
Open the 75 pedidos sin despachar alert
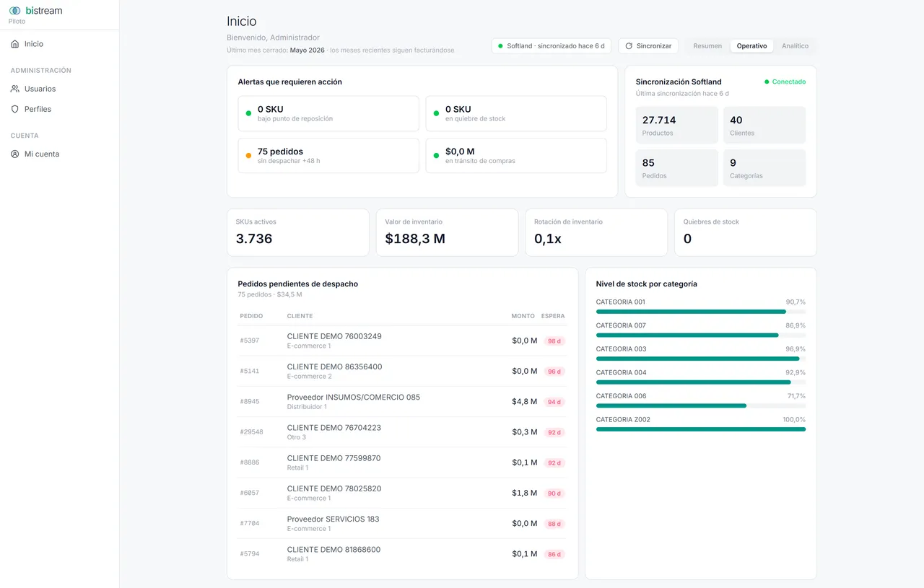tap(328, 156)
